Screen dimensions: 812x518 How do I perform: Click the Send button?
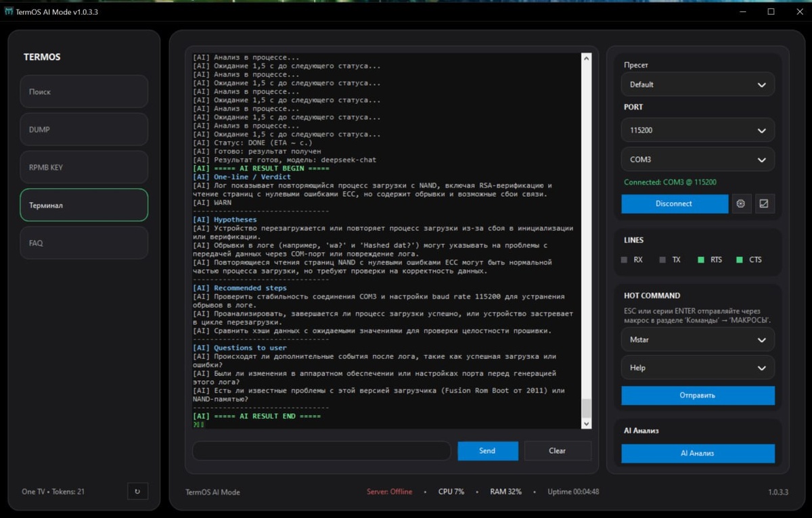[487, 451]
